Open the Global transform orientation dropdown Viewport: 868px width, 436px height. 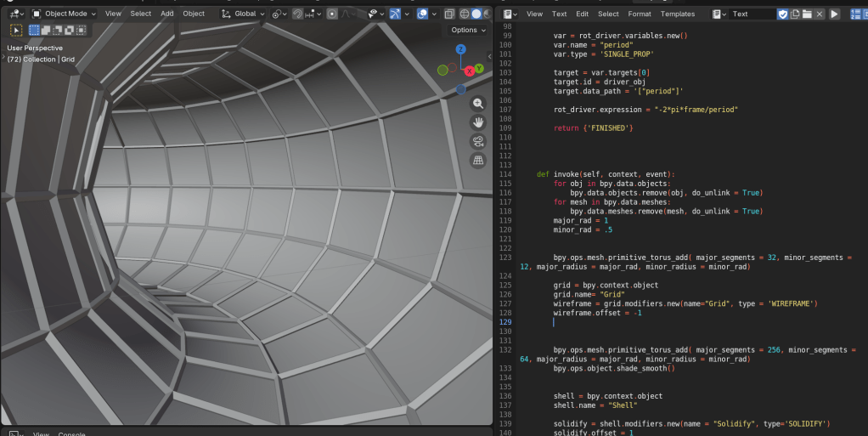click(x=243, y=14)
